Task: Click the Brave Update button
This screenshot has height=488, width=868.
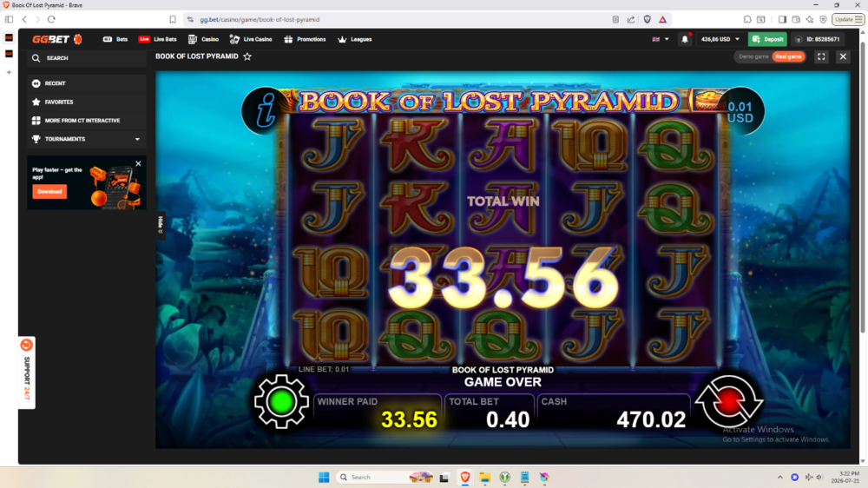Action: pos(847,19)
